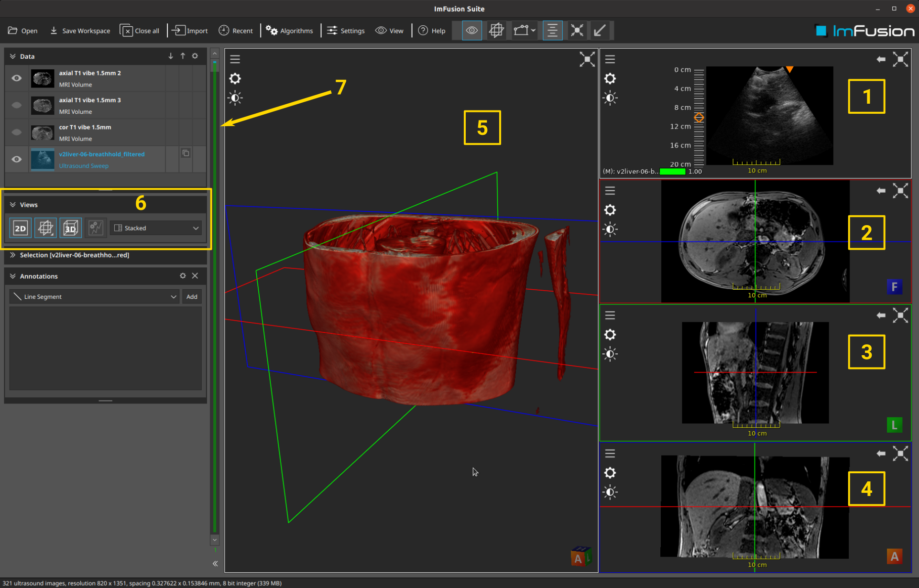Open the 3D view gear settings
The width and height of the screenshot is (919, 588).
point(235,78)
